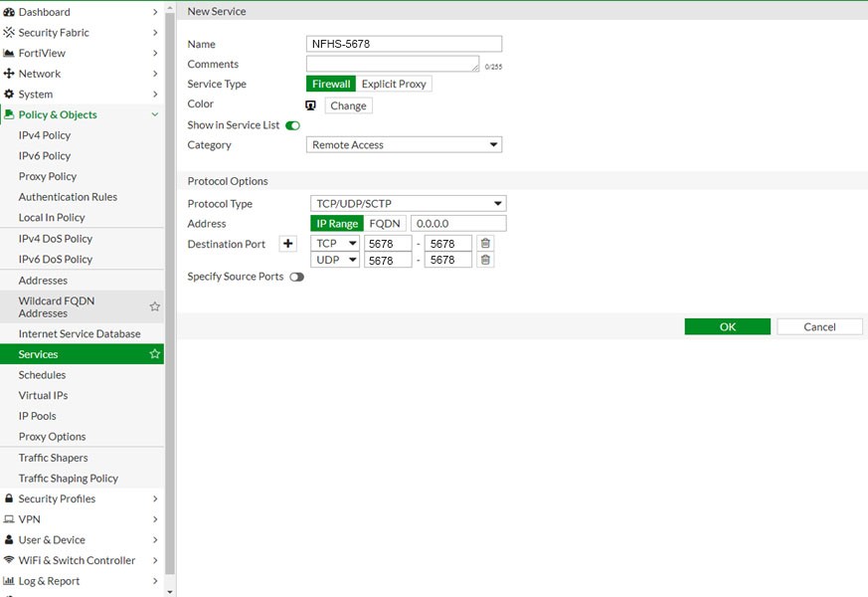Delete the UDP 5678 port row
The width and height of the screenshot is (868, 597).
coord(484,259)
